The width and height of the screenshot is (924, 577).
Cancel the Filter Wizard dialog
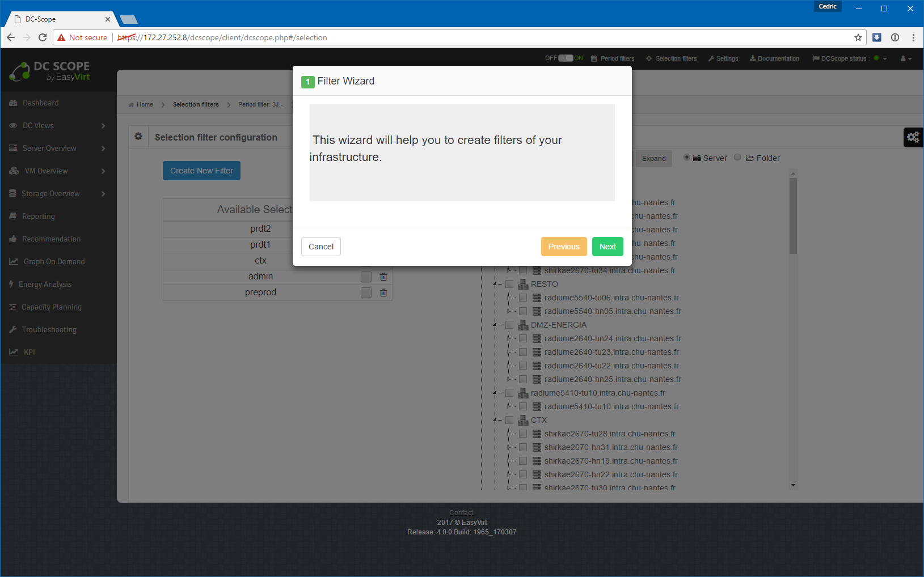coord(320,247)
